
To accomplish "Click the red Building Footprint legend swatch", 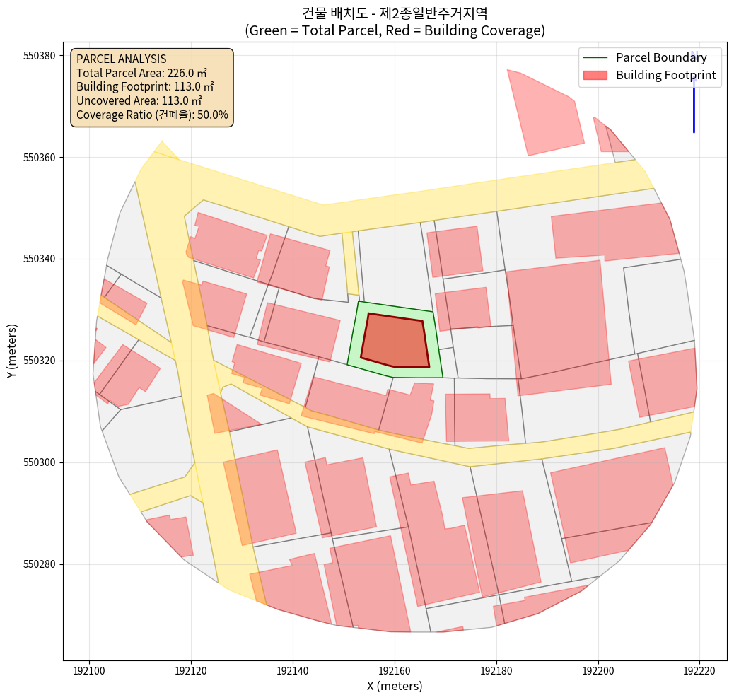I will coord(596,75).
